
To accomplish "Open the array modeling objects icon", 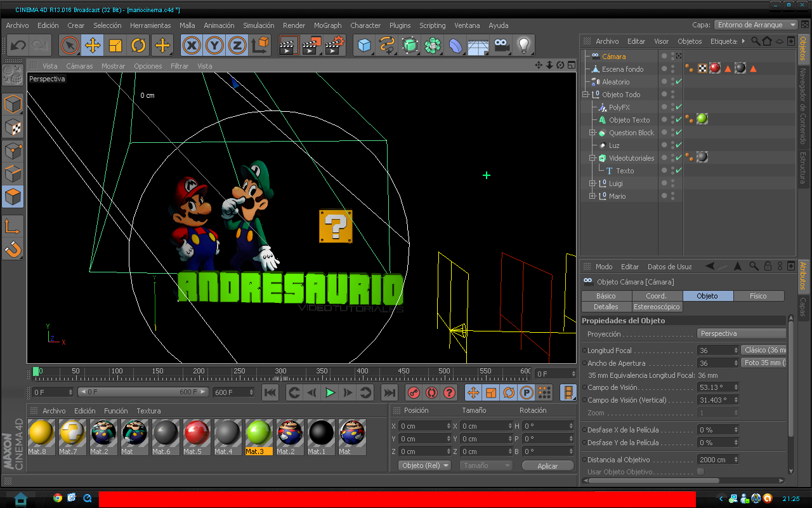I will click(x=433, y=45).
